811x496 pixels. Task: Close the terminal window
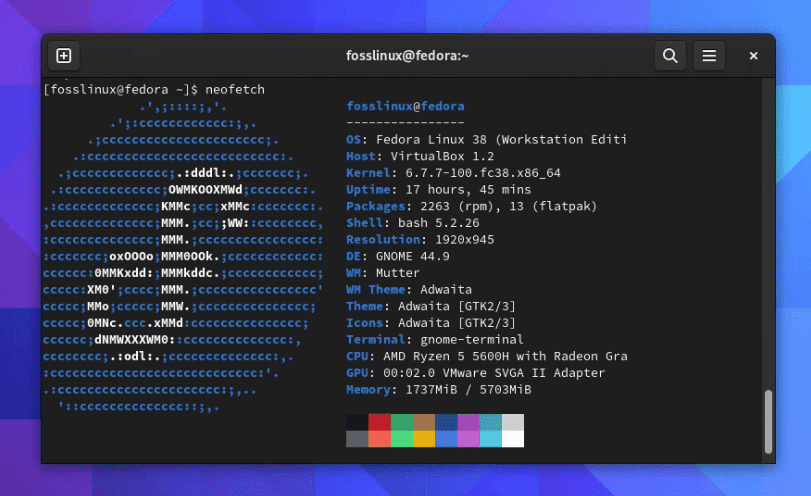[754, 55]
